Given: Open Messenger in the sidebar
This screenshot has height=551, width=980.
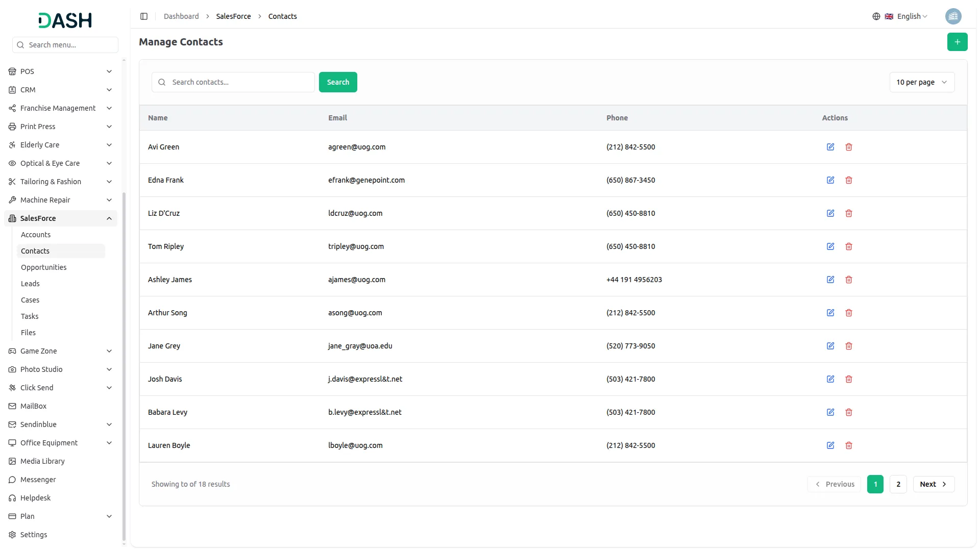Looking at the screenshot, I should (x=61, y=480).
